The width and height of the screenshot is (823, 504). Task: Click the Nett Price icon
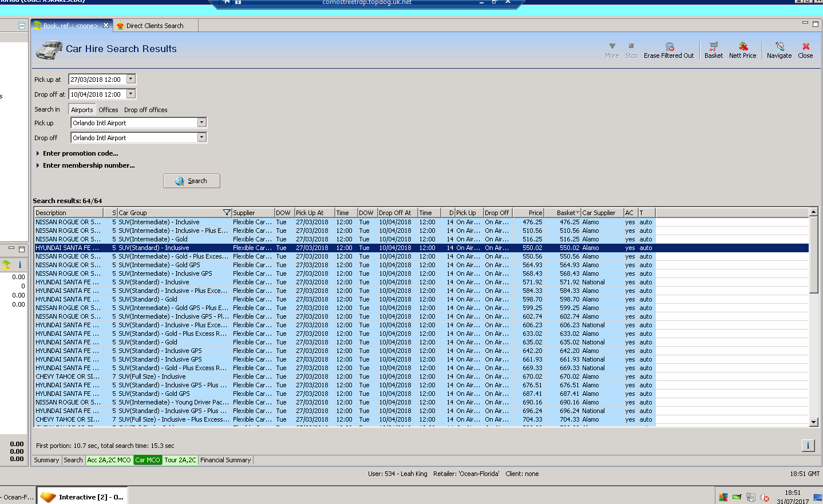click(x=742, y=47)
